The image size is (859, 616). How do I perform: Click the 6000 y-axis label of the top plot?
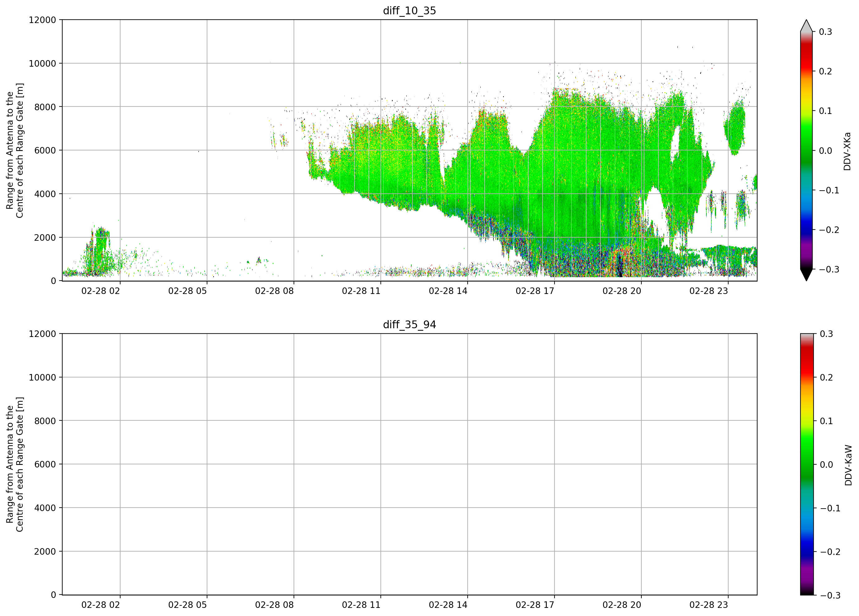coord(45,150)
